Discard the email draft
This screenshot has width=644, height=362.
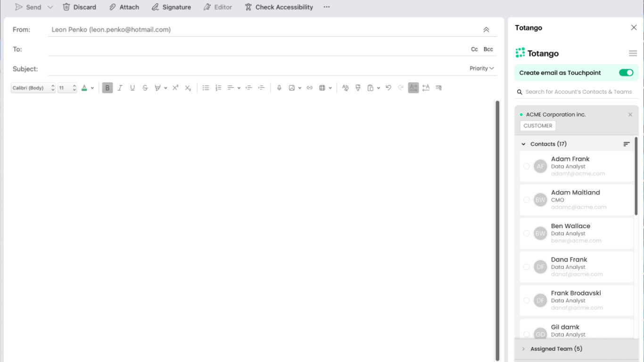pos(80,7)
